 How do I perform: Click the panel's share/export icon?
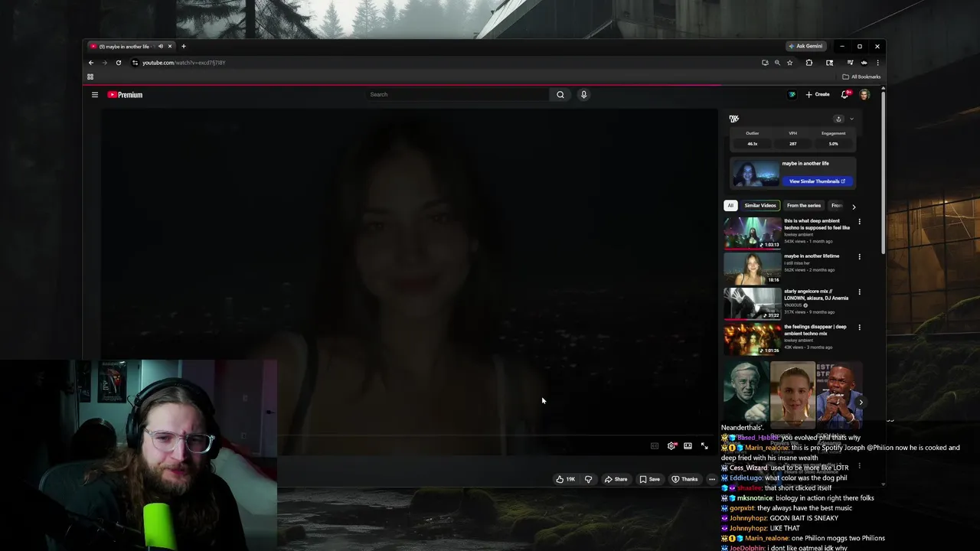click(x=838, y=119)
